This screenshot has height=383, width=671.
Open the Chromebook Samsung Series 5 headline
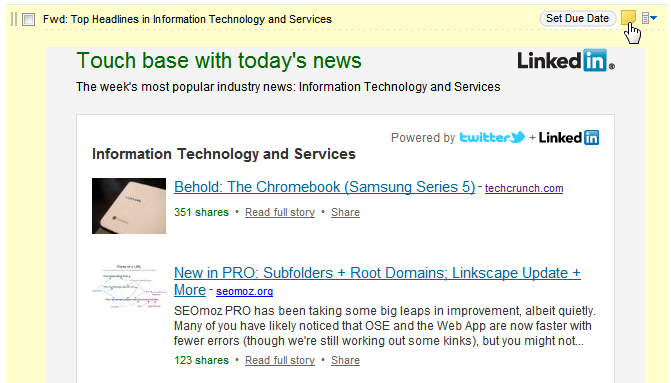[x=324, y=187]
